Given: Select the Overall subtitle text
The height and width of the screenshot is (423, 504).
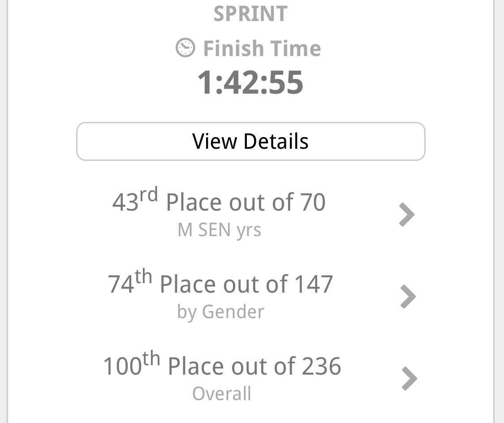Looking at the screenshot, I should click(x=221, y=394).
